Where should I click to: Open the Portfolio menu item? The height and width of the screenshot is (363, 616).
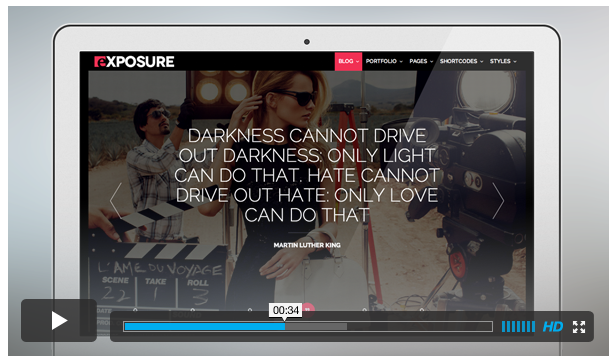[384, 61]
